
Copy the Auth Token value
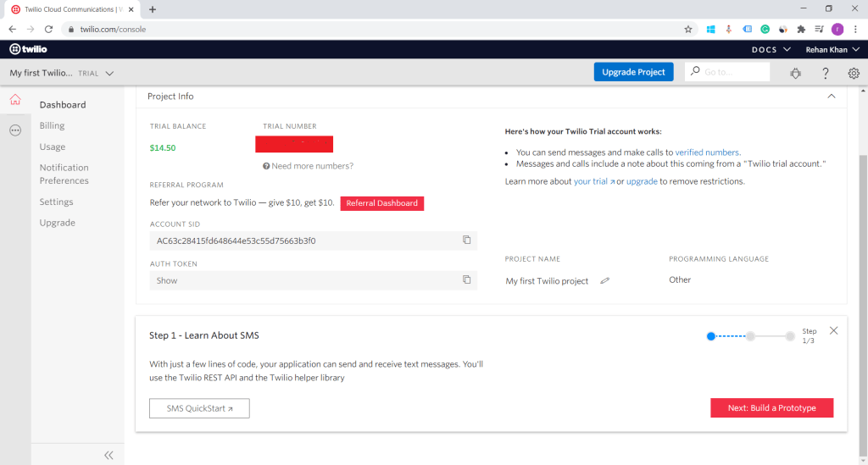coord(466,280)
